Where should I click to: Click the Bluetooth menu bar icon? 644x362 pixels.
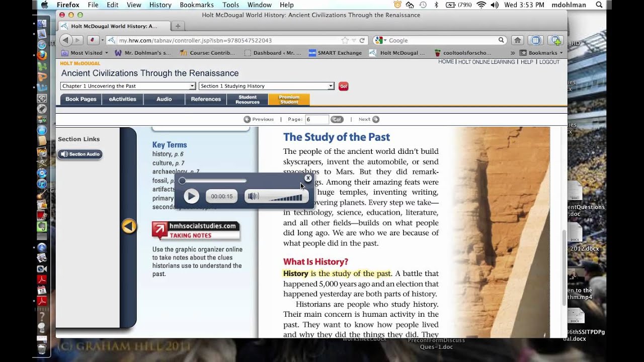[436, 5]
